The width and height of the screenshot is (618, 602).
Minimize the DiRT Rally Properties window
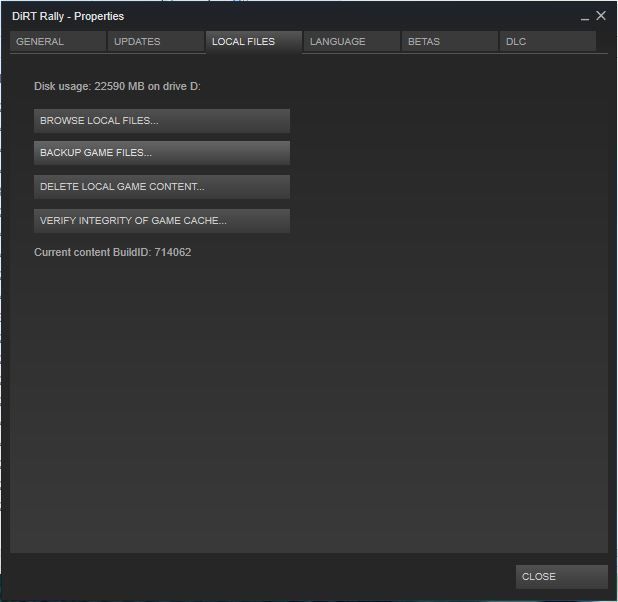pyautogui.click(x=585, y=17)
